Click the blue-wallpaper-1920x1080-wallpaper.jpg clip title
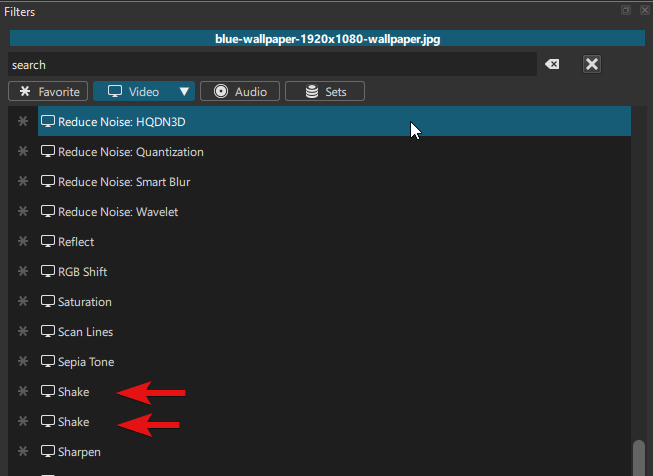The image size is (653, 476). click(x=327, y=39)
